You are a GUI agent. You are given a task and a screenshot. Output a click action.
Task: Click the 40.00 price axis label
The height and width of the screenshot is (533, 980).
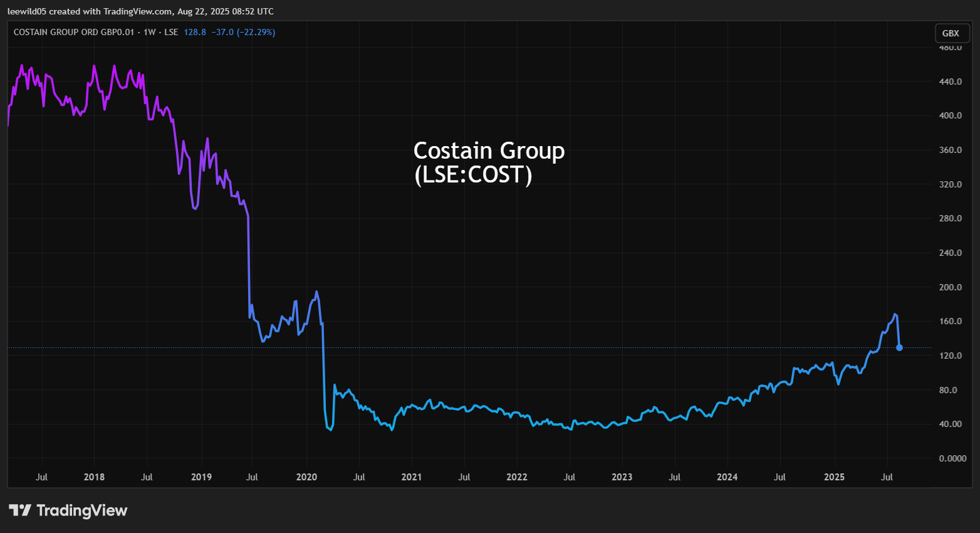click(951, 424)
